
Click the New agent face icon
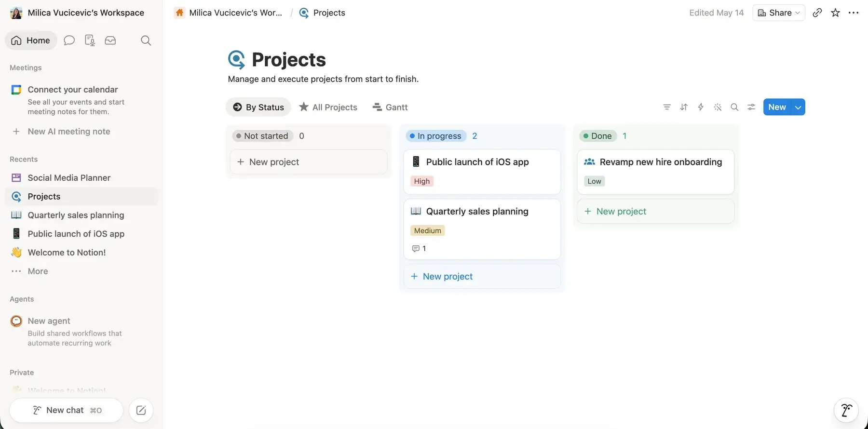(16, 321)
